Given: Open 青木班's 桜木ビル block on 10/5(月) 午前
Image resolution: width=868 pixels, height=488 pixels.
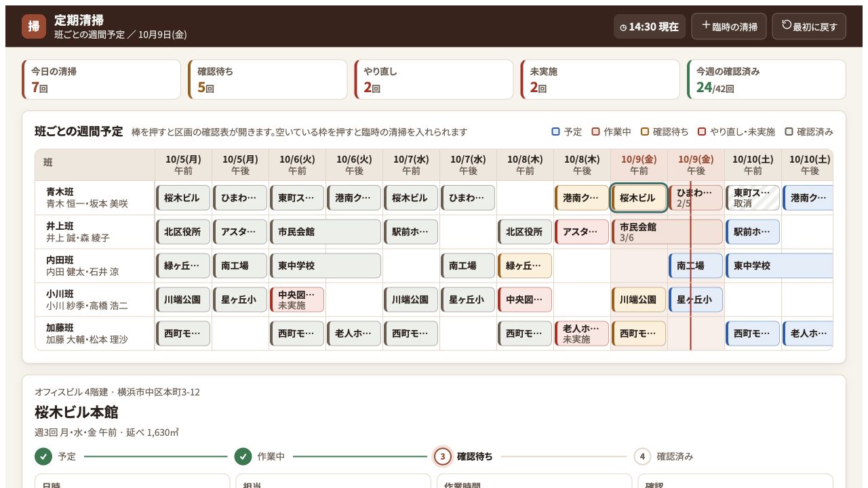Looking at the screenshot, I should tap(183, 198).
